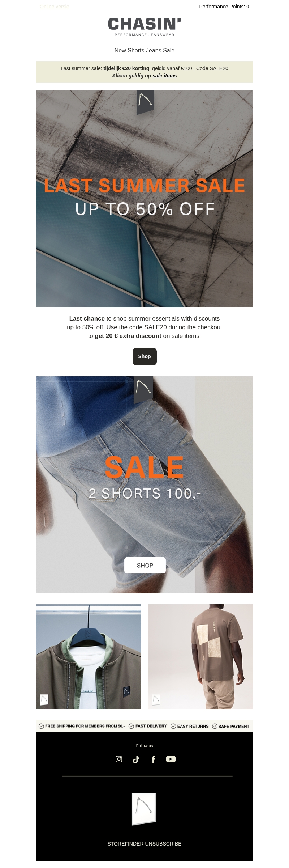289x868 pixels.
Task: Open the brown t-shirt product image
Action: pyautogui.click(x=200, y=656)
